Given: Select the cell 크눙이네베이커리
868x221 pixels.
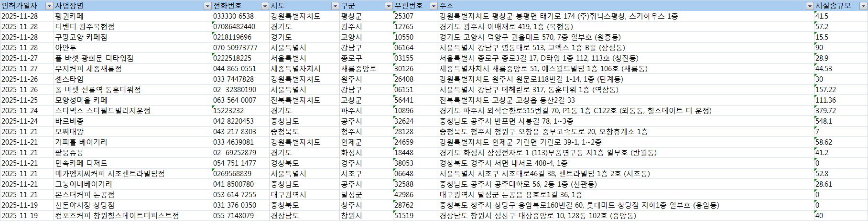Looking at the screenshot, I should pos(132,184).
